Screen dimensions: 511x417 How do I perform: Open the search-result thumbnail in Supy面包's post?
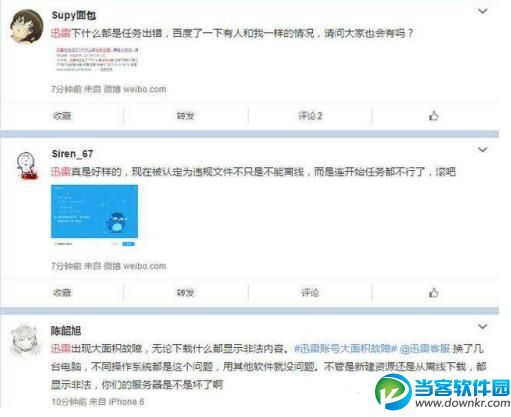pyautogui.click(x=97, y=59)
